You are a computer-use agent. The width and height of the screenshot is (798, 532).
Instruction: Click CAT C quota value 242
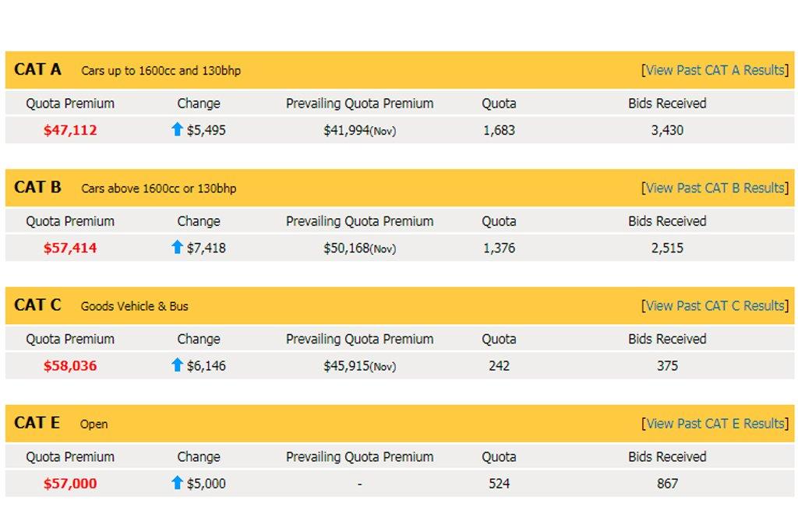tap(499, 365)
